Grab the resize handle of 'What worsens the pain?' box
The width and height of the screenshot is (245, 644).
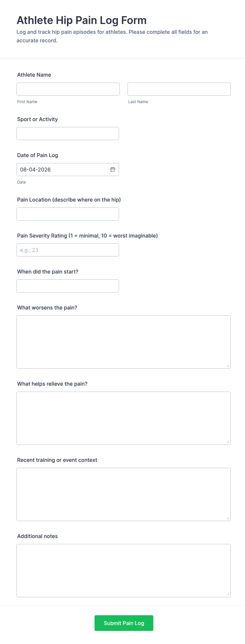point(228,366)
